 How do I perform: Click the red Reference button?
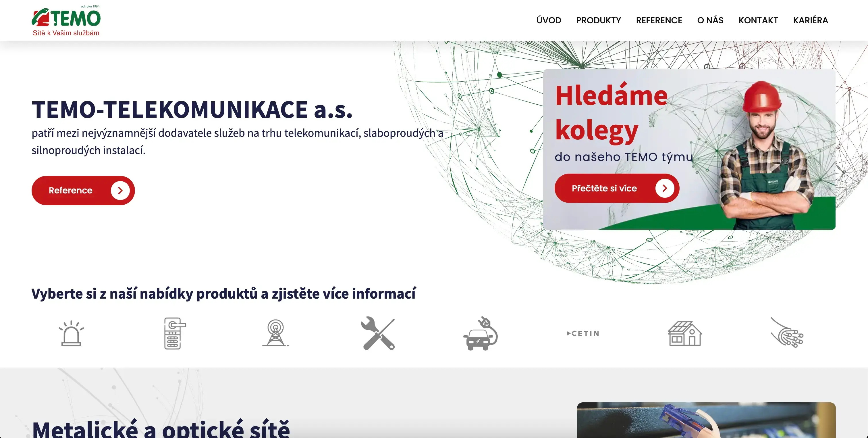(83, 190)
